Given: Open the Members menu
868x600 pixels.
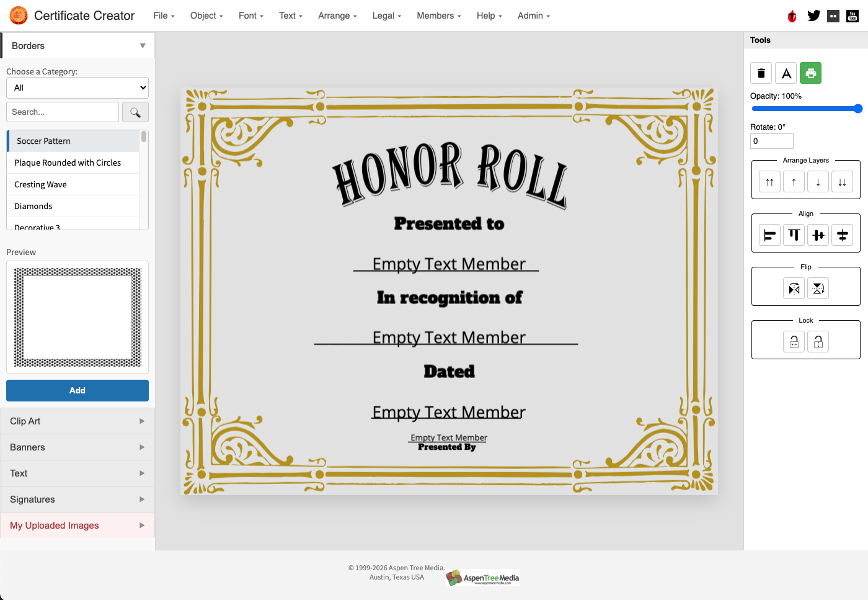Looking at the screenshot, I should click(438, 16).
